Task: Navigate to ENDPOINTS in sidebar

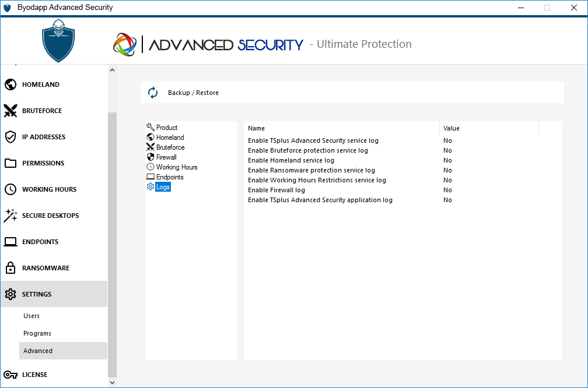Action: (x=54, y=242)
